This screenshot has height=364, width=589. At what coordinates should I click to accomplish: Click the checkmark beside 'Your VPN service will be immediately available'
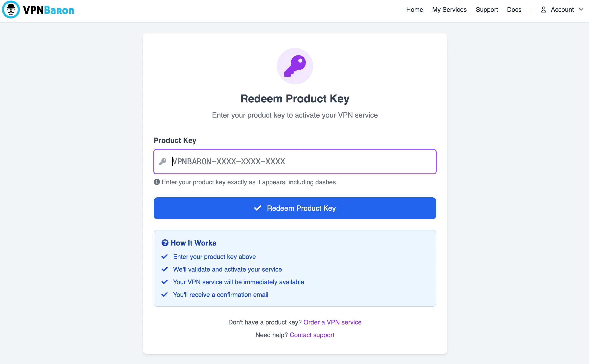[x=165, y=282]
